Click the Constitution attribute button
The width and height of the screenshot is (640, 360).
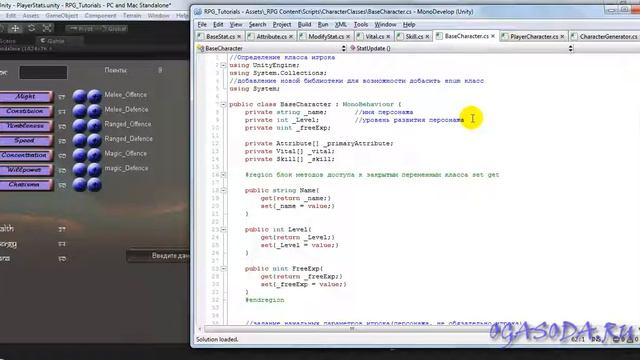26,111
